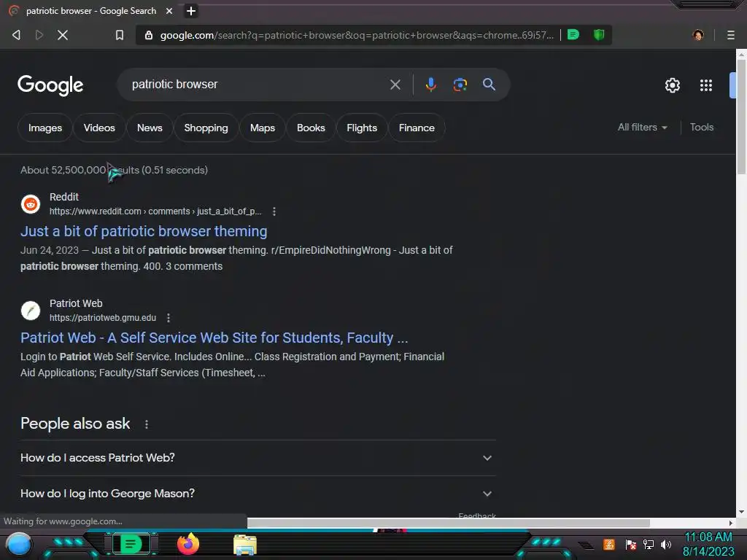Switch to Images results
Image resolution: width=747 pixels, height=560 pixels.
pyautogui.click(x=45, y=128)
